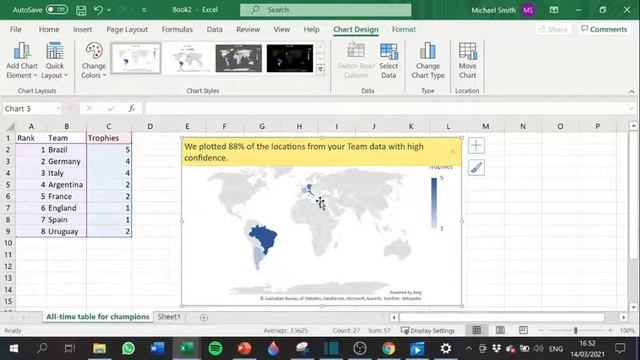The width and height of the screenshot is (640, 360).
Task: Toggle the AutoSave switch
Action: (x=57, y=9)
